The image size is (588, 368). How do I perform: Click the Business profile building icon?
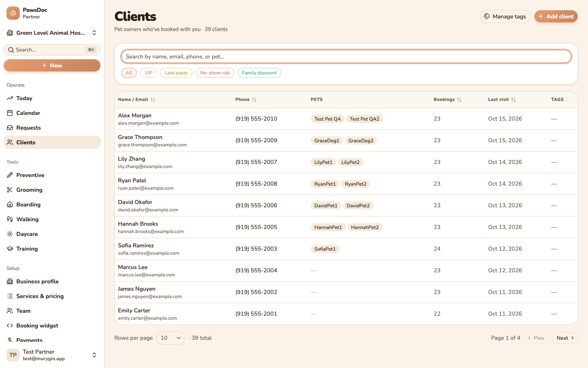pos(10,281)
